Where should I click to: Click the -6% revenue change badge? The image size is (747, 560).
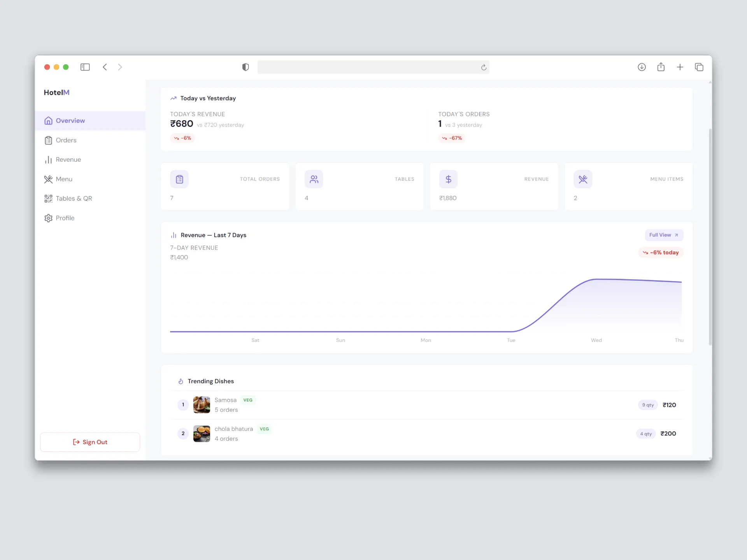pyautogui.click(x=182, y=138)
